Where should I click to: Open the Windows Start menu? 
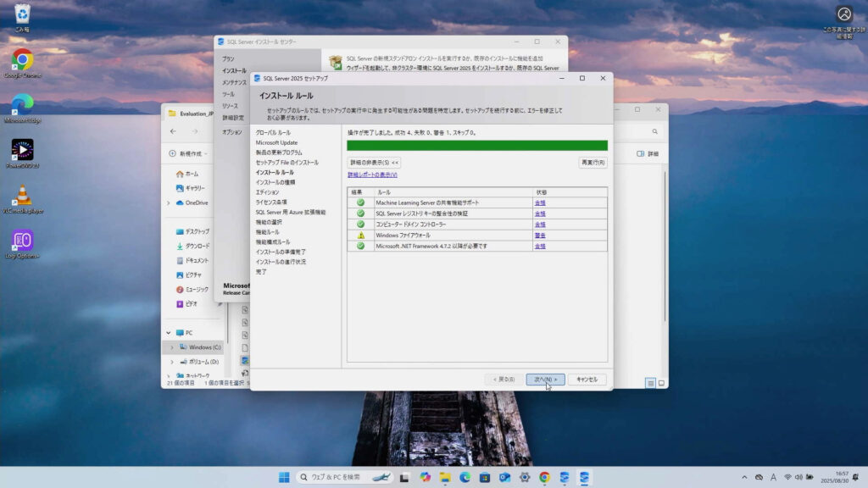pos(284,478)
